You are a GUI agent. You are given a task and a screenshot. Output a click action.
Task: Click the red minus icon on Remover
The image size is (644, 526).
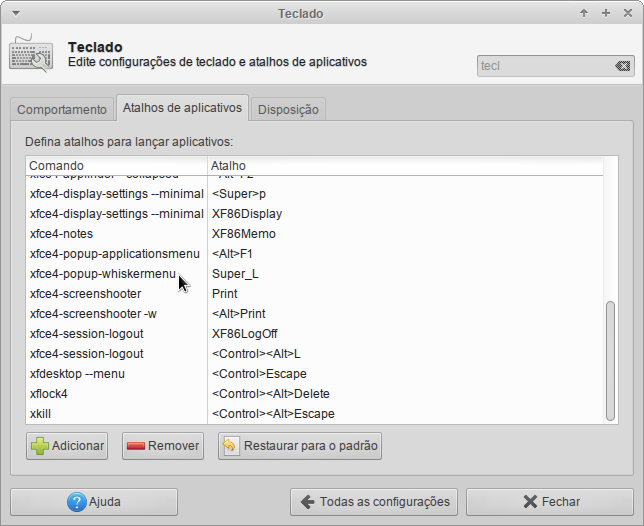136,446
